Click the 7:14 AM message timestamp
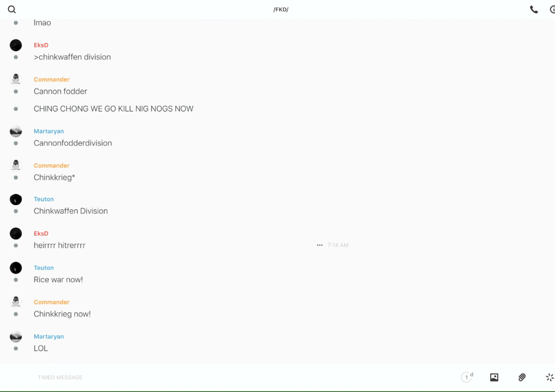This screenshot has width=555, height=392. coord(337,245)
